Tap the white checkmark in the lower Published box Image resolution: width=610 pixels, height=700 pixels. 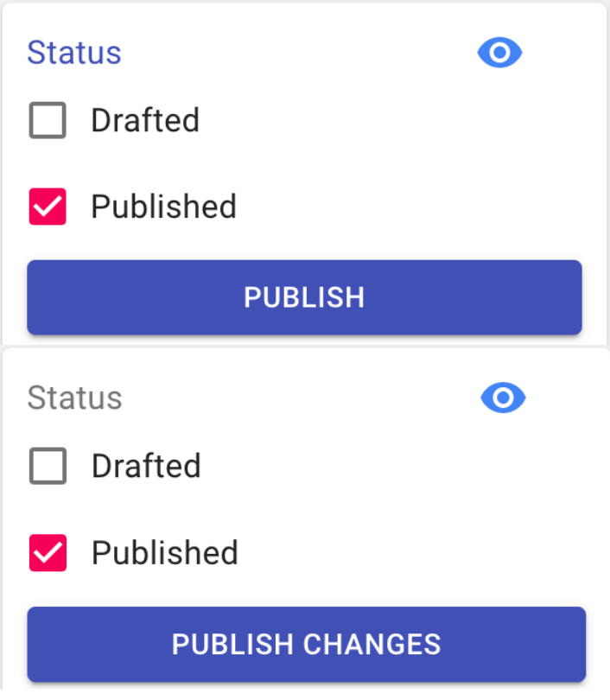(48, 553)
